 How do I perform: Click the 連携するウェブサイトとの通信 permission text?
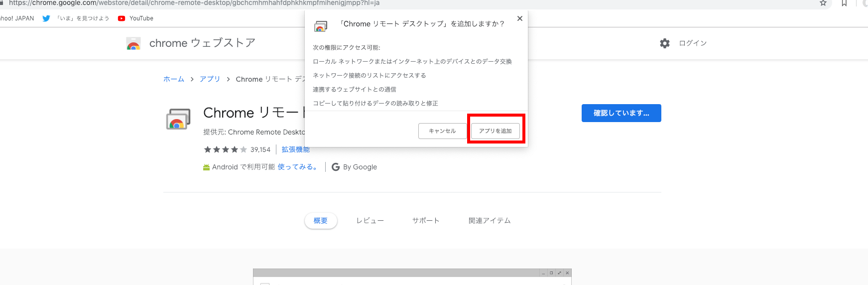click(355, 89)
